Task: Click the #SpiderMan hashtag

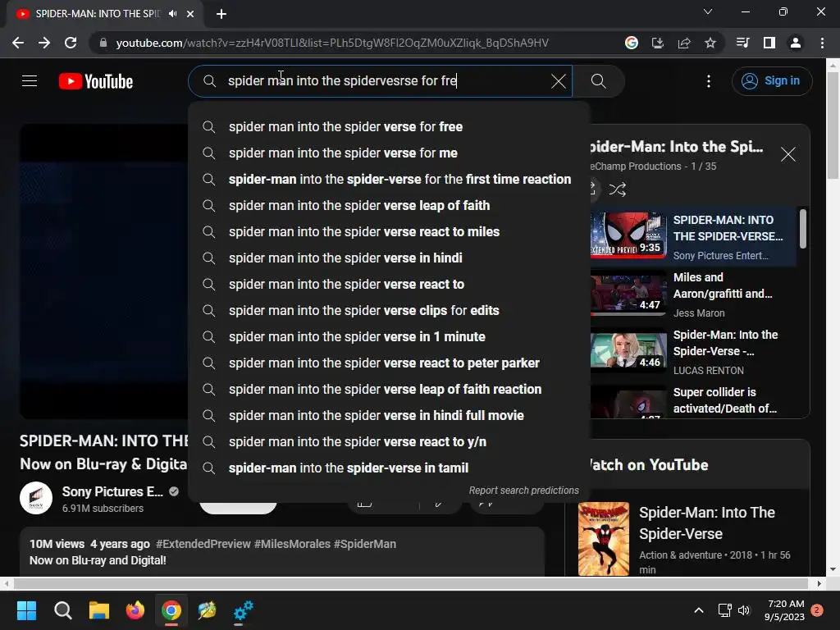Action: 365,544
